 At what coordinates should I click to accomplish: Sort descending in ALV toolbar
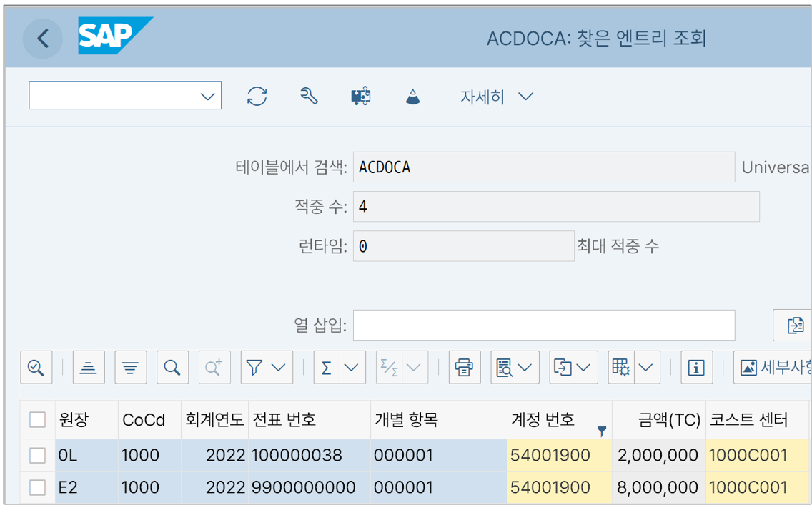(x=131, y=367)
